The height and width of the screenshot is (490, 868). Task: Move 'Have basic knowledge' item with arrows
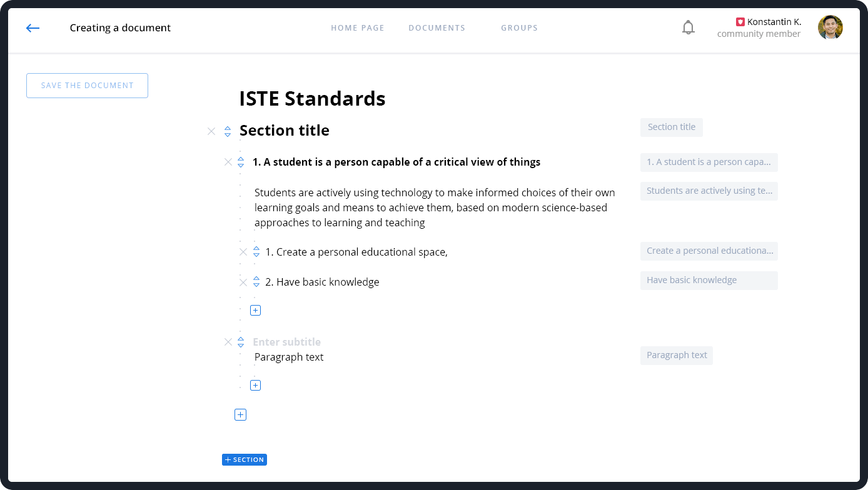tap(256, 282)
